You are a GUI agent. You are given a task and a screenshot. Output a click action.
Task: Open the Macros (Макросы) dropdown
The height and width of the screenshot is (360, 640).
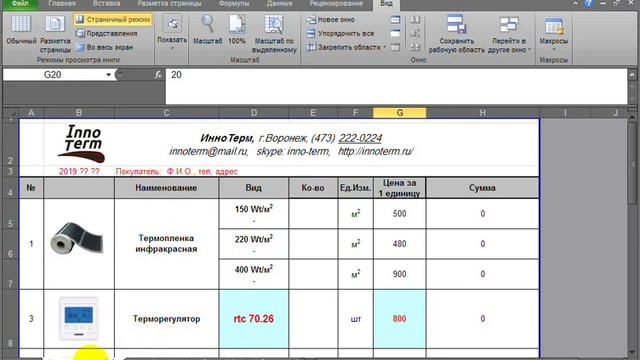[553, 33]
